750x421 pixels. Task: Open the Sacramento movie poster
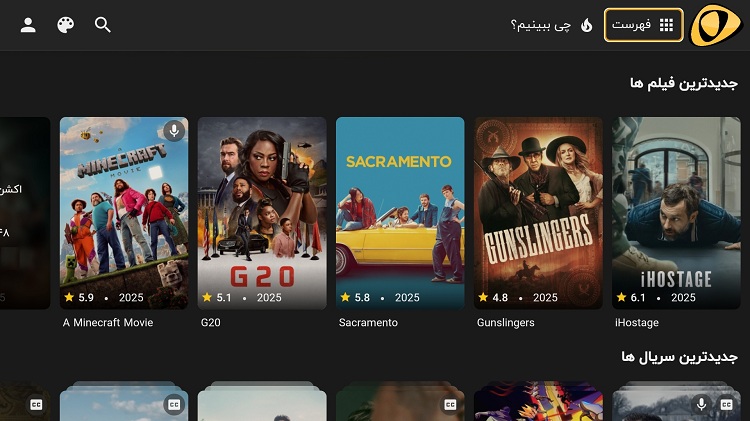point(400,213)
